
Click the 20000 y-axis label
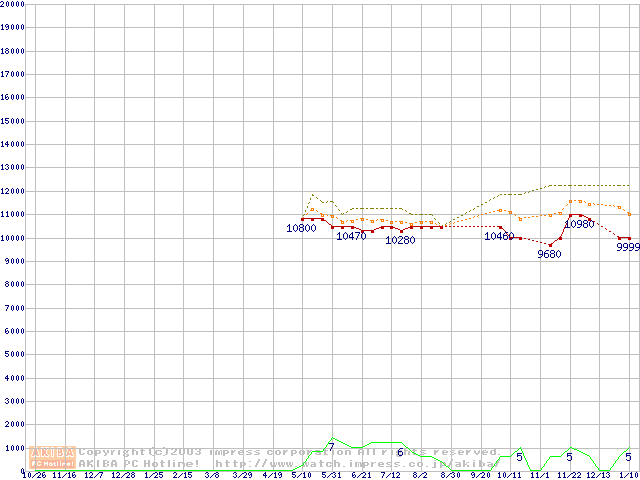pyautogui.click(x=12, y=4)
